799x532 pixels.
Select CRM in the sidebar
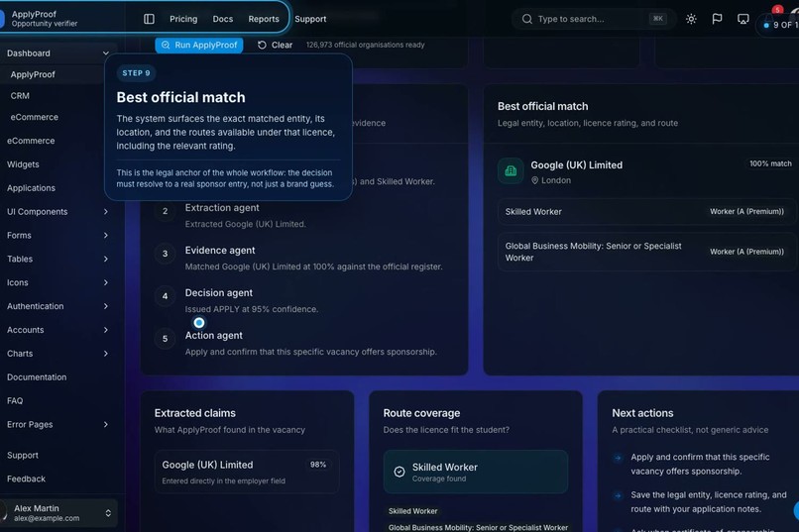pos(20,96)
